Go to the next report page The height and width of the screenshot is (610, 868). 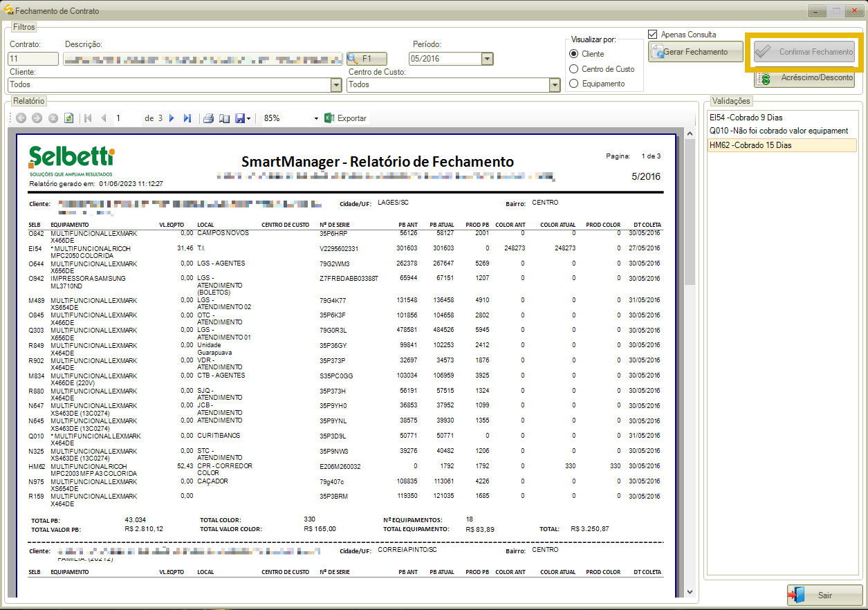tap(172, 118)
